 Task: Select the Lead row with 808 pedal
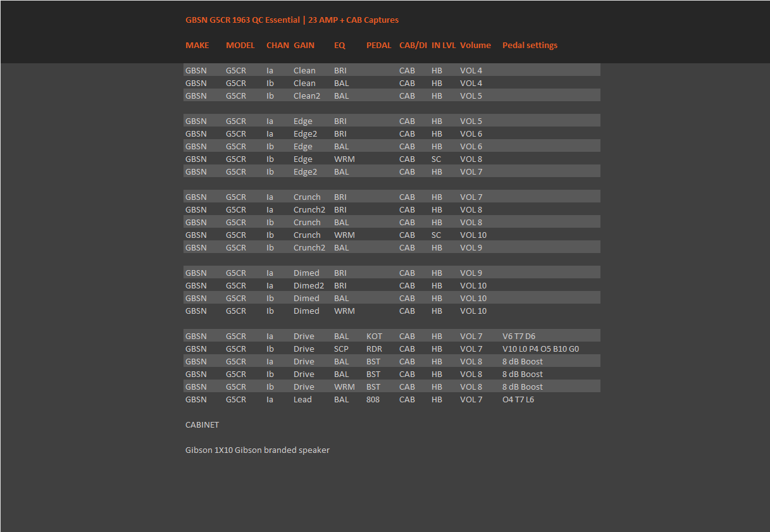pos(392,399)
